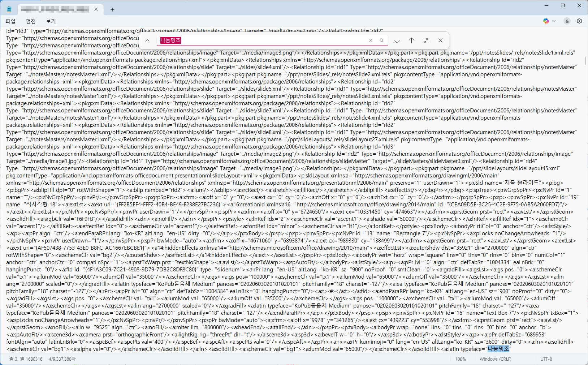The height and width of the screenshot is (365, 588).
Task: Click the vertical scrollbar thumb
Action: pyautogui.click(x=585, y=60)
